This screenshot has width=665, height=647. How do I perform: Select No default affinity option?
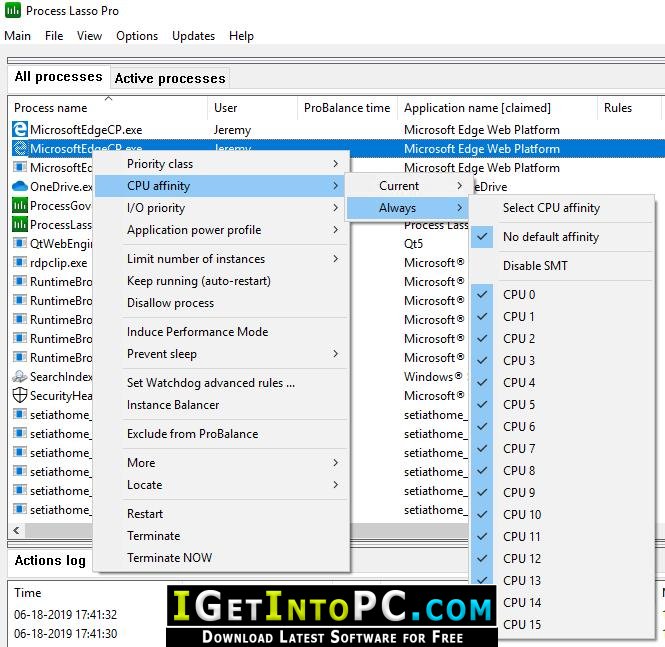(x=562, y=237)
